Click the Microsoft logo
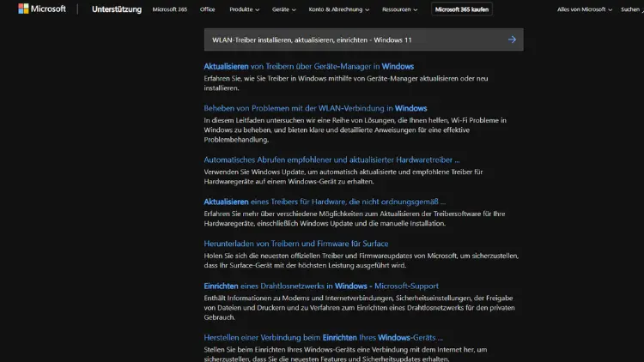The height and width of the screenshot is (362, 644). 42,9
